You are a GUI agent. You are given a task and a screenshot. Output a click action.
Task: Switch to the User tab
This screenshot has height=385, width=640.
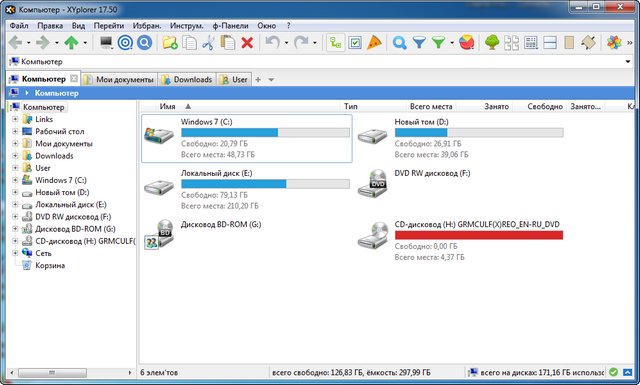(234, 80)
